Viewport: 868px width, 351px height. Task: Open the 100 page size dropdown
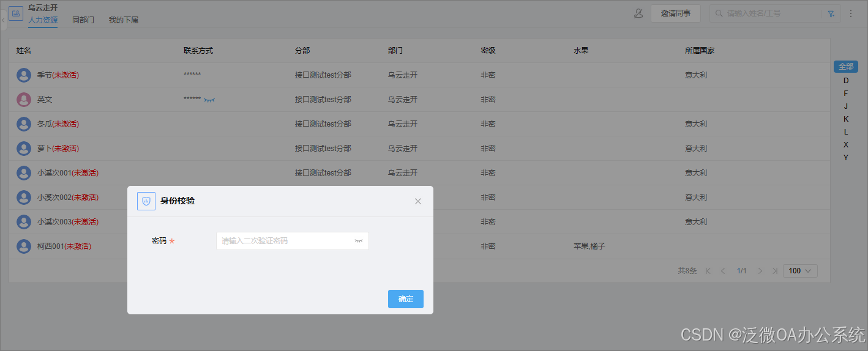point(800,270)
